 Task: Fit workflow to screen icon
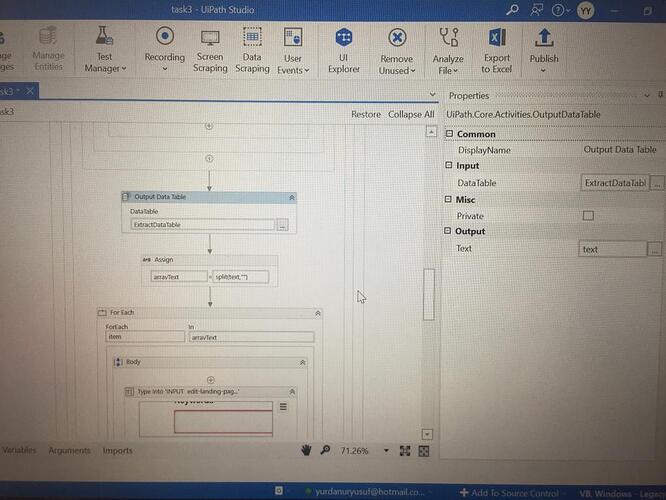point(405,451)
